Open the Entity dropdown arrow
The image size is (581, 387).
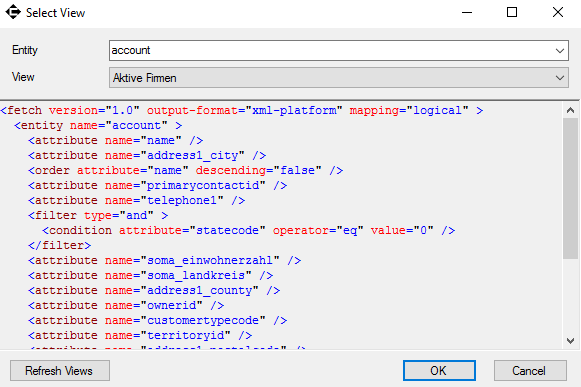560,50
